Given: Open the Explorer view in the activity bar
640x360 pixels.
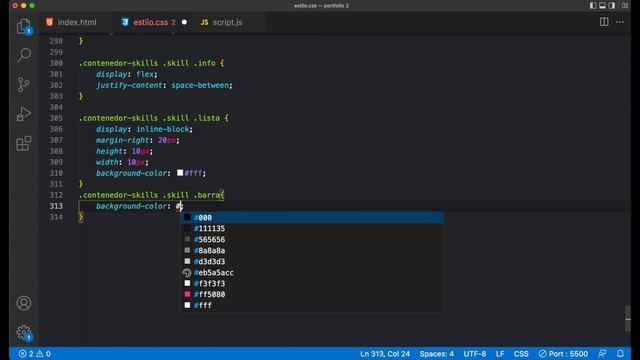Looking at the screenshot, I should 24,27.
